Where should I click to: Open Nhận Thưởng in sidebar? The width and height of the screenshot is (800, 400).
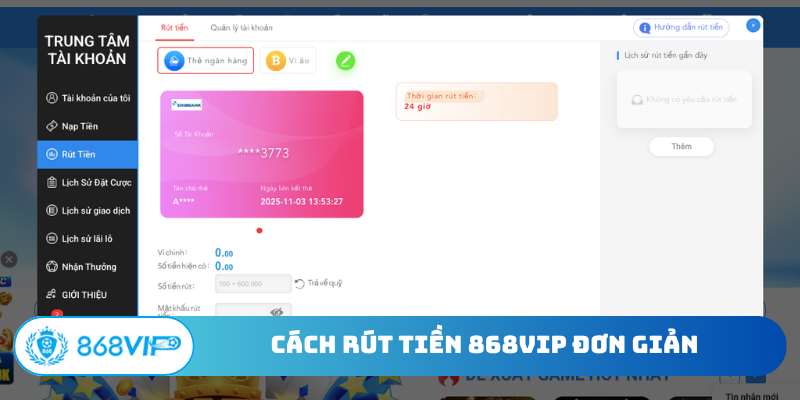[87, 266]
